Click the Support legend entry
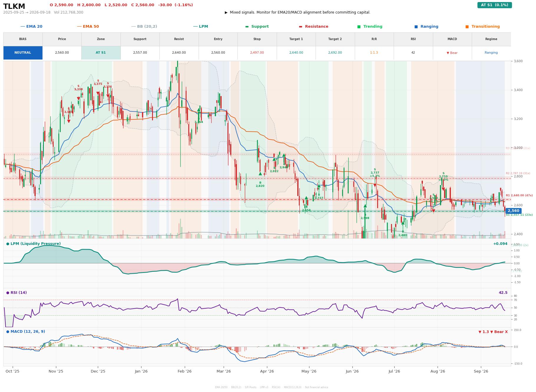 pyautogui.click(x=257, y=27)
